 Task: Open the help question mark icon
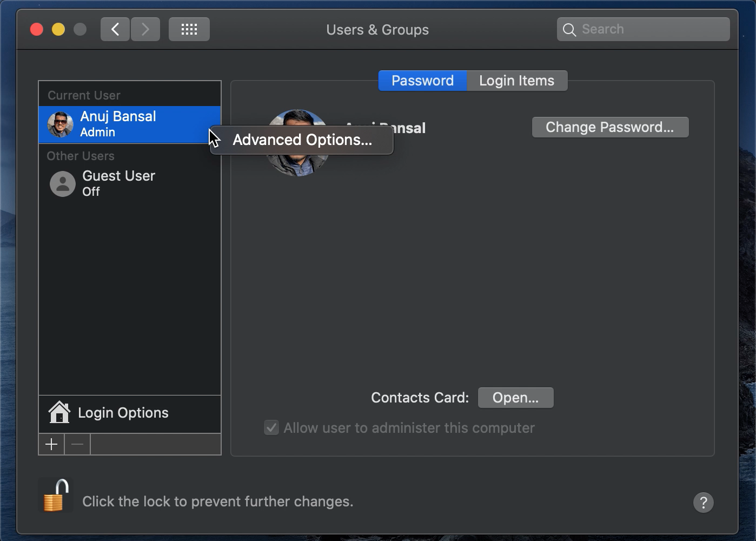coord(703,503)
